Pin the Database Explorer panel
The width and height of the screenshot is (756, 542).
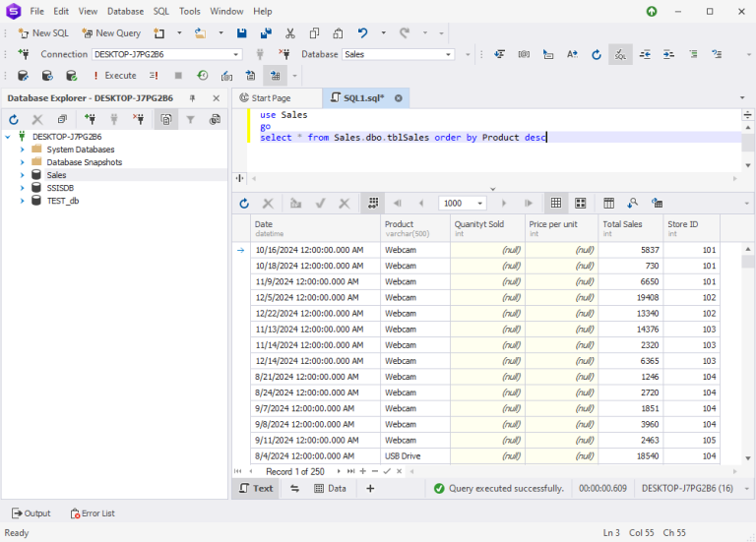tap(192, 98)
